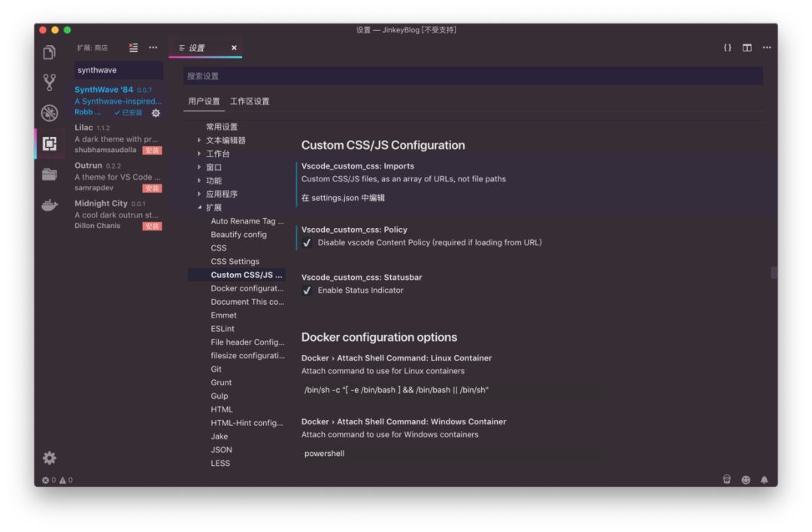The width and height of the screenshot is (812, 532).
Task: Install the Lilac theme
Action: pos(152,150)
